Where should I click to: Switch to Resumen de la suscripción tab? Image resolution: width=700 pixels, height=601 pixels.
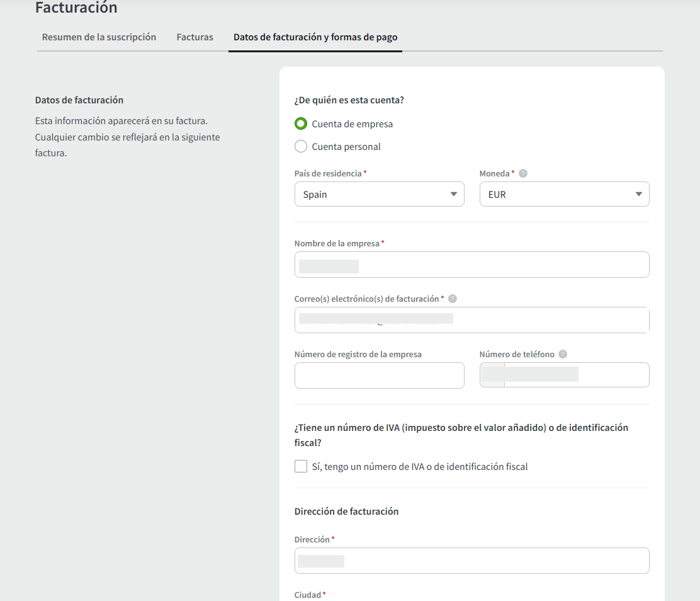point(99,37)
